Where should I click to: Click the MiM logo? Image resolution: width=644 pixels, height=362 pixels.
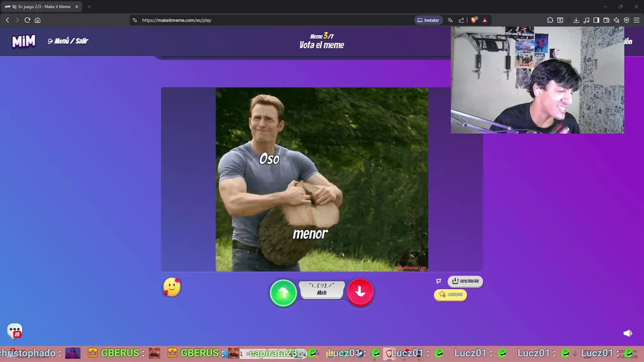pos(24,41)
